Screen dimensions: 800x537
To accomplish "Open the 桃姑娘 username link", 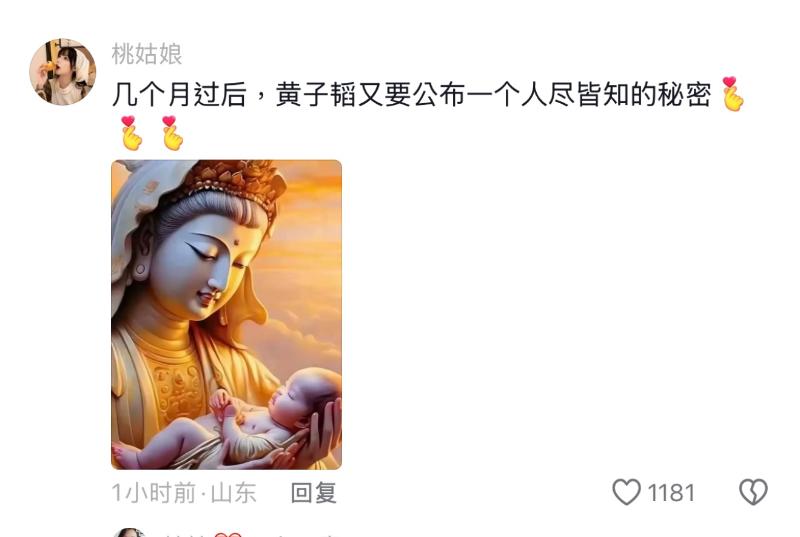I will click(147, 54).
